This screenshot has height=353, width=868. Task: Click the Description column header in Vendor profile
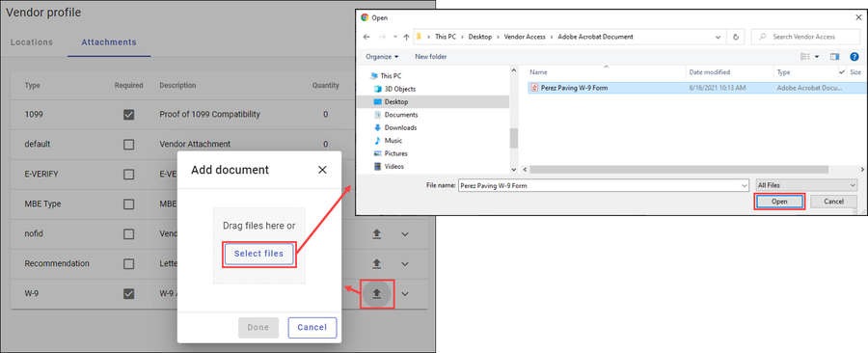tap(177, 85)
